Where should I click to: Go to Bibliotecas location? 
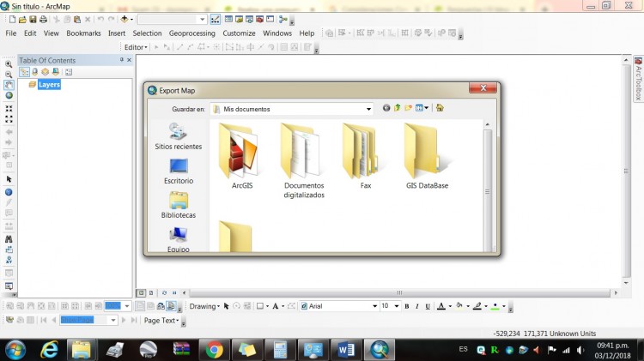tap(179, 205)
